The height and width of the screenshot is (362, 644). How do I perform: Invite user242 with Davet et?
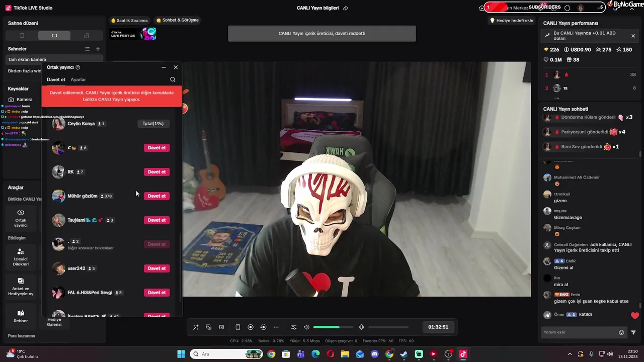156,268
